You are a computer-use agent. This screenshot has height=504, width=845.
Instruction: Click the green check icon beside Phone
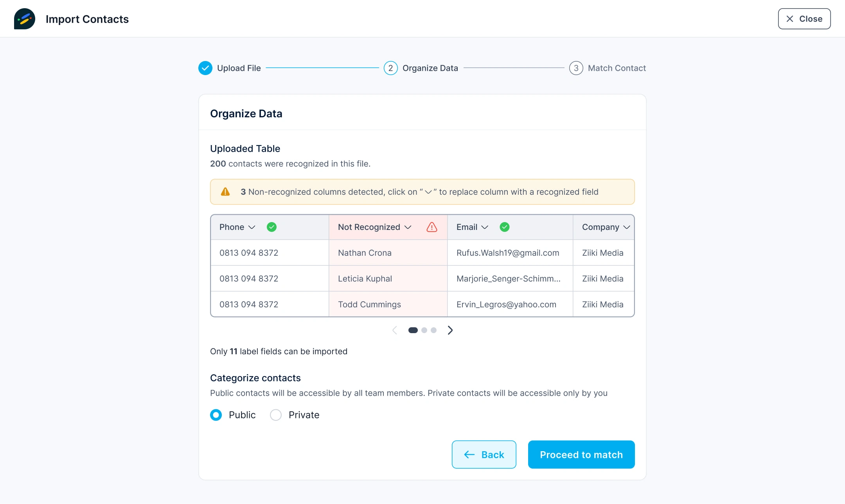[271, 227]
